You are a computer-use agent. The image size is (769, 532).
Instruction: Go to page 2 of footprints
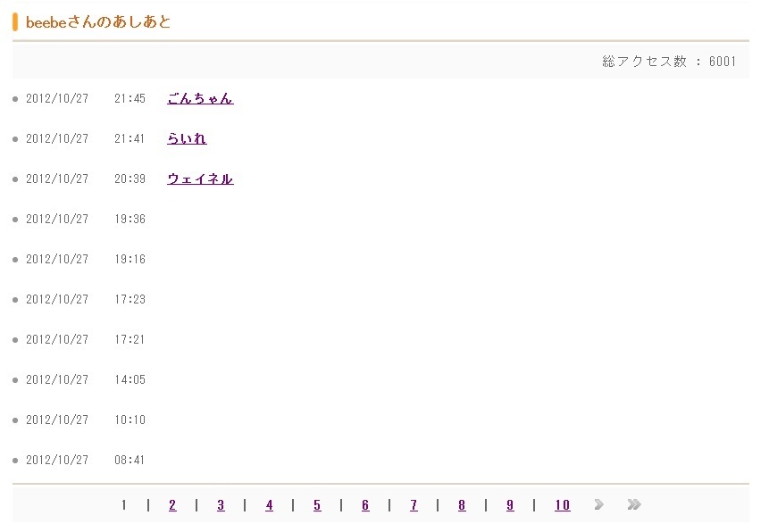tap(172, 506)
